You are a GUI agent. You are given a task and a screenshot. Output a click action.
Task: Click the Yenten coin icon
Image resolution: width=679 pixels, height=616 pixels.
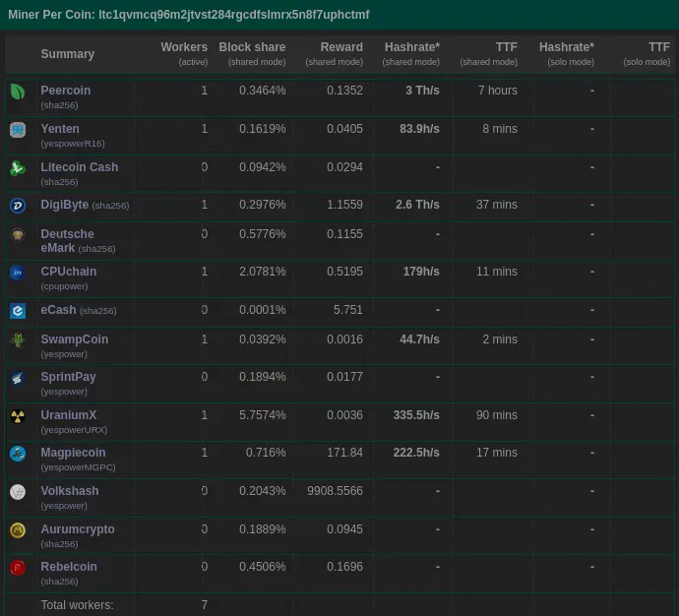tap(18, 130)
